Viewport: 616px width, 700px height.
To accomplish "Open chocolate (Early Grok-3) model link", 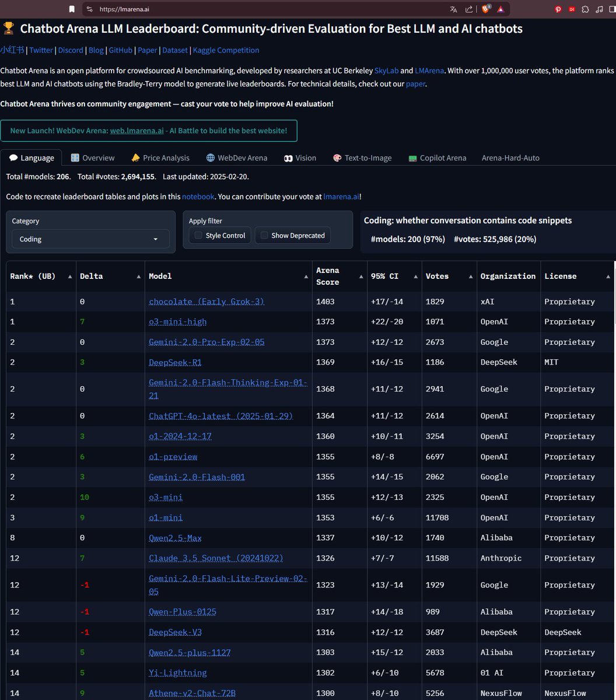I will click(206, 302).
